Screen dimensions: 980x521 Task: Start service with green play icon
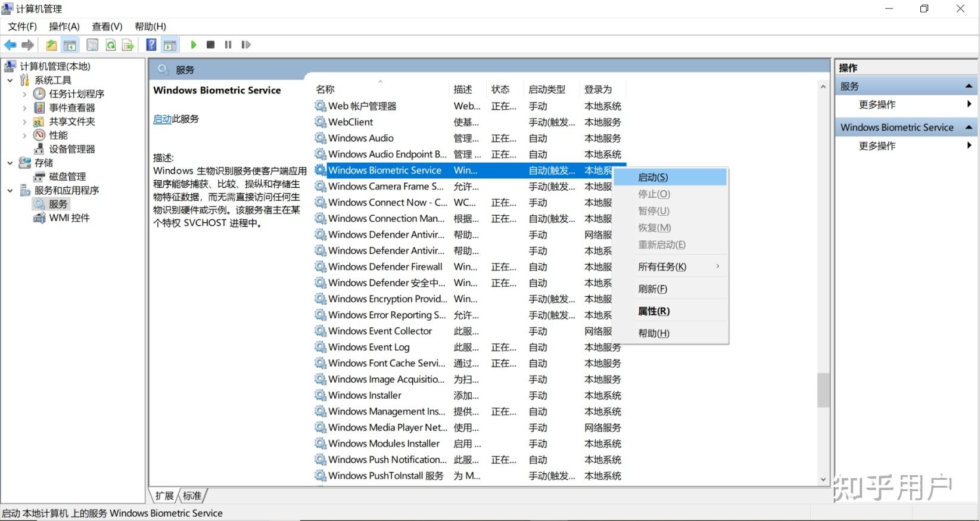[x=194, y=45]
